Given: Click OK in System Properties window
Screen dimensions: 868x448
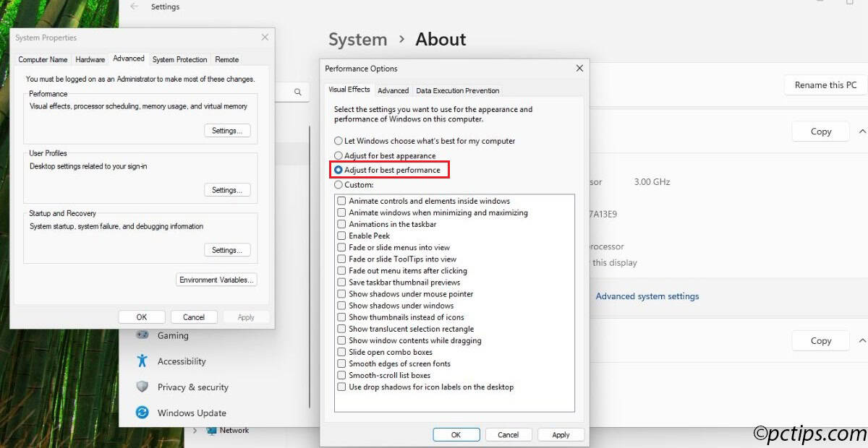Looking at the screenshot, I should click(142, 317).
